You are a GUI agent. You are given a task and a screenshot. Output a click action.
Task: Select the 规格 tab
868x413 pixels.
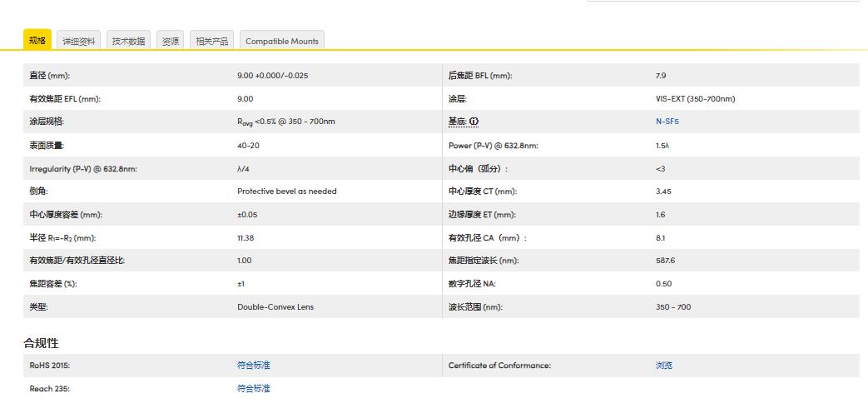pos(37,41)
